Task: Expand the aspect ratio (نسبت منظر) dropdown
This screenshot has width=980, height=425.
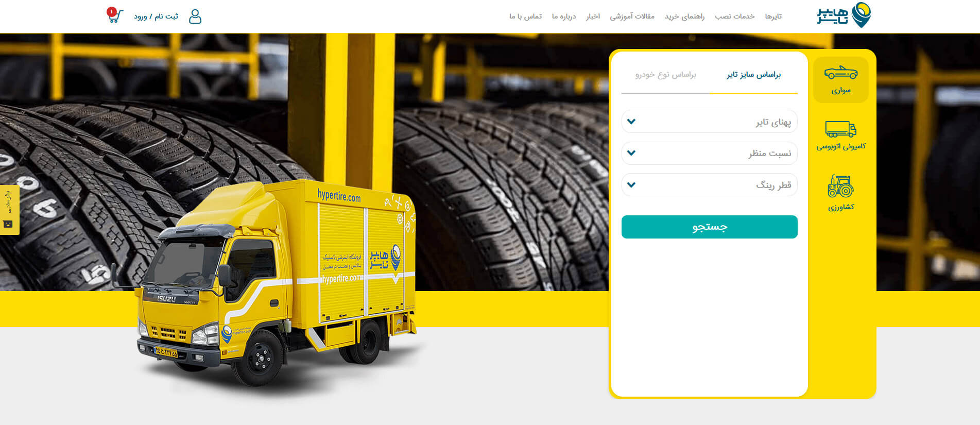Action: tap(709, 153)
